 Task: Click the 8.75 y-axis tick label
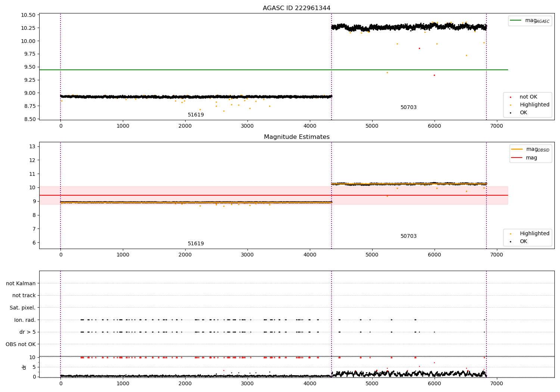tap(29, 106)
